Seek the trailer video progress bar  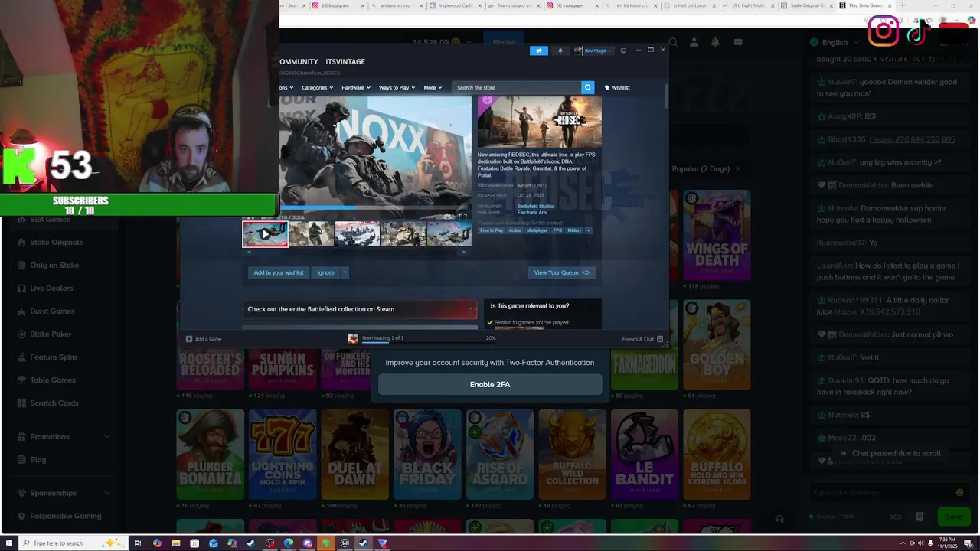pos(375,207)
